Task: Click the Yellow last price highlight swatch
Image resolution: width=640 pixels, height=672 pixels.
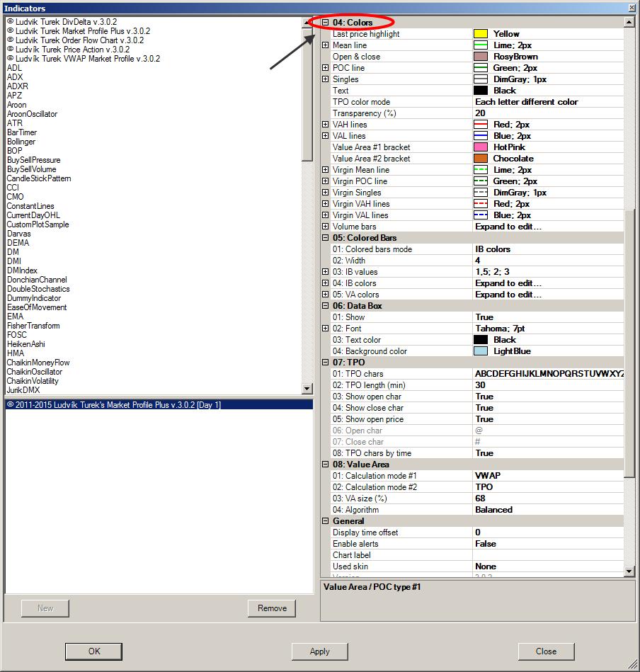Action: pyautogui.click(x=481, y=33)
